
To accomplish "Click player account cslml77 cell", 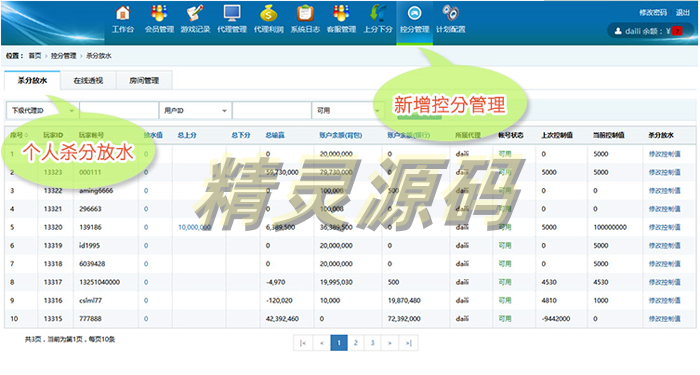I will point(90,300).
